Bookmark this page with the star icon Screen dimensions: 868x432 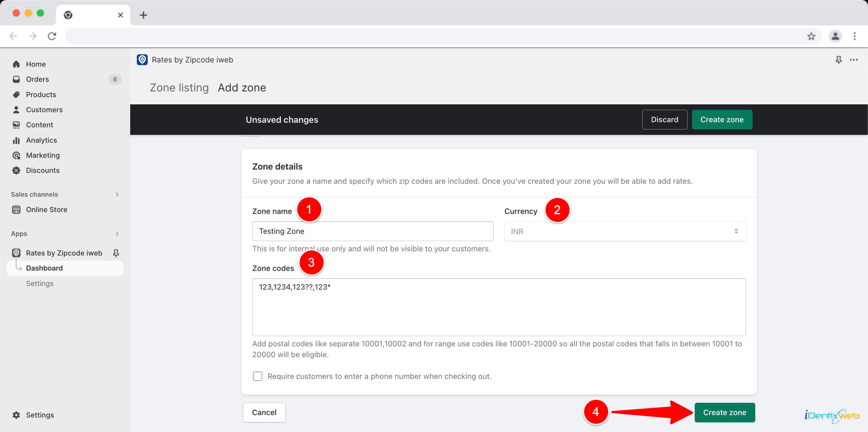(x=811, y=36)
